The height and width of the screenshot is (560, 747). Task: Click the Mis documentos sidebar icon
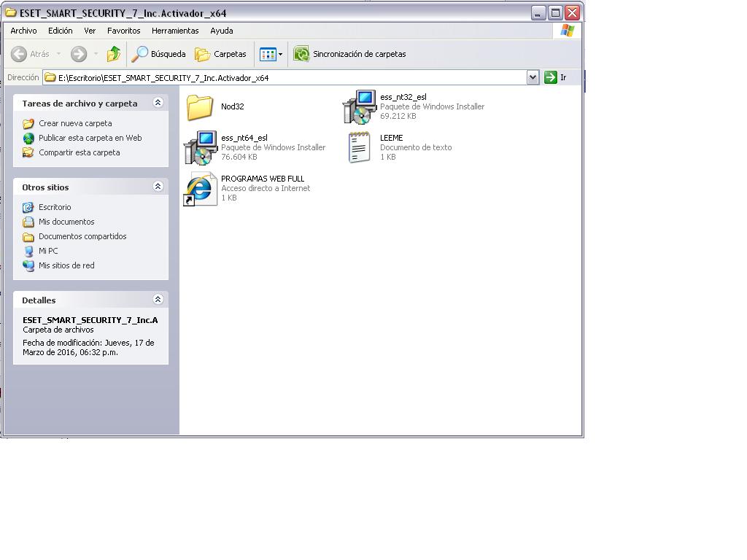[28, 222]
